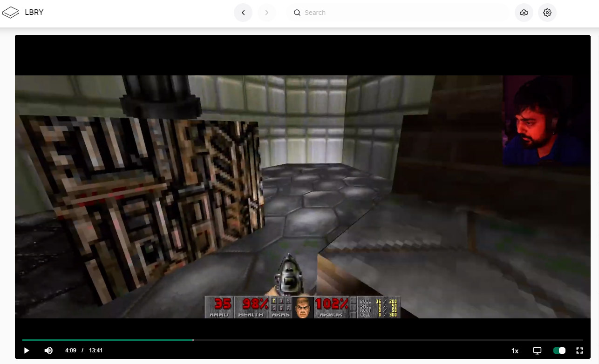Go forward with the right chevron button

coord(266,13)
